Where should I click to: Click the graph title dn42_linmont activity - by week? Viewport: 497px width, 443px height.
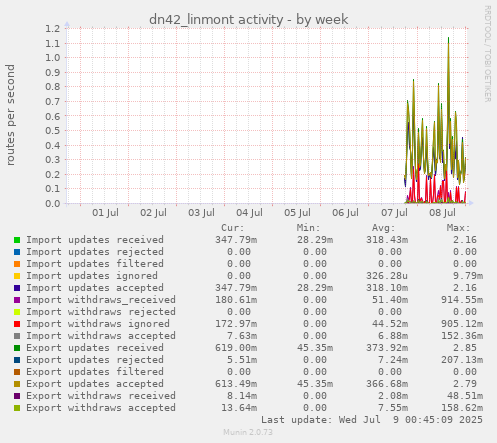249,20
